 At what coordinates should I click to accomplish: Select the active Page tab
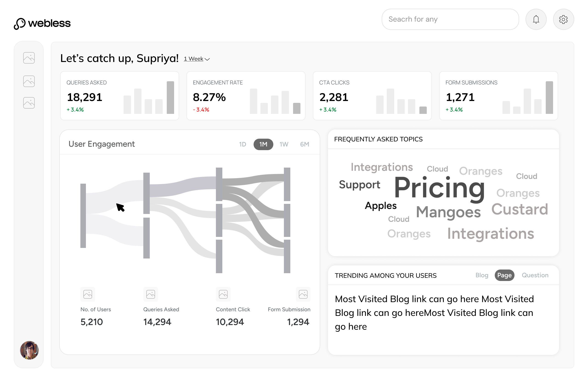coord(504,275)
